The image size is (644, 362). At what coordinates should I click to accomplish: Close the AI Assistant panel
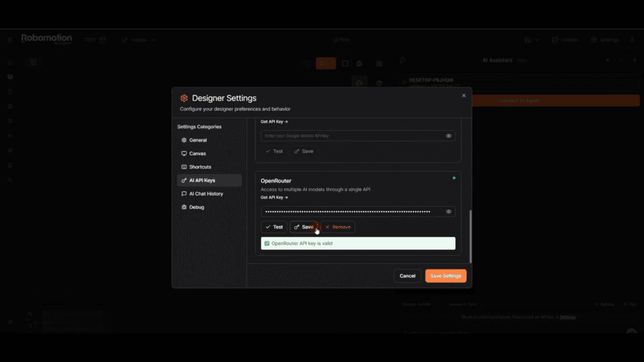[x=634, y=60]
